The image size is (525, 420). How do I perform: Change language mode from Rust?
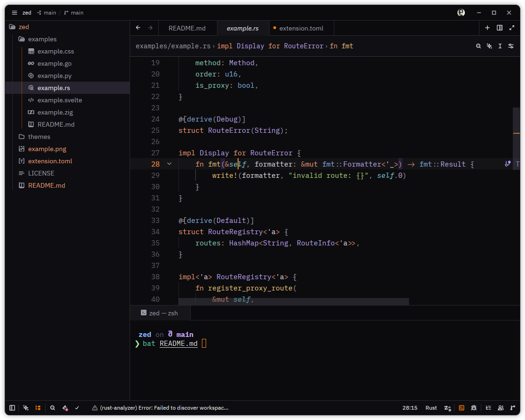431,408
